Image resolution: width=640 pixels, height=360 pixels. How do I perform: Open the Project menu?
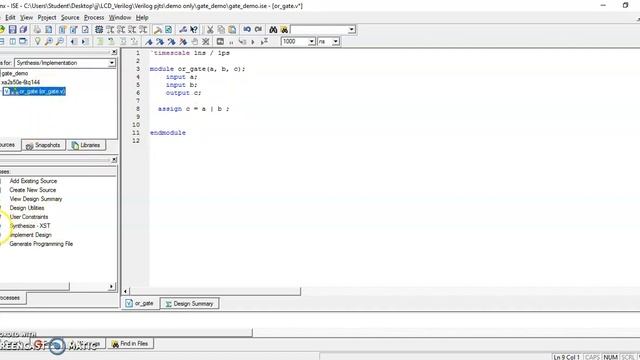(47, 18)
